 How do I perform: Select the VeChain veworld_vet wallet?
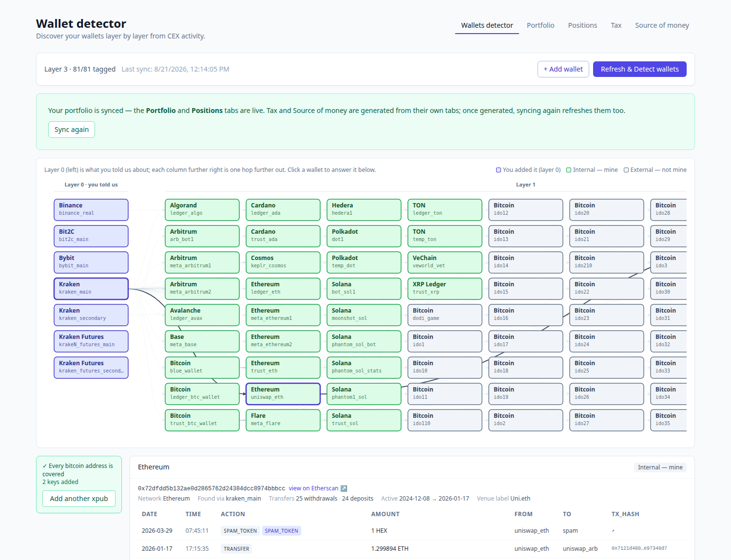(445, 262)
